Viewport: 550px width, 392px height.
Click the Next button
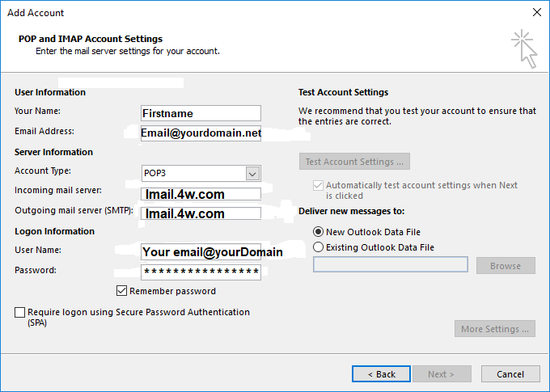pos(442,374)
